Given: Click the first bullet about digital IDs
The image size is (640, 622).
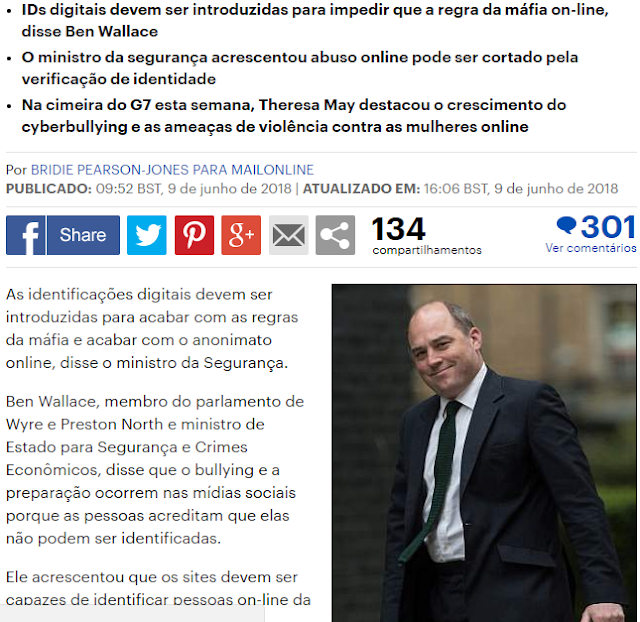Looking at the screenshot, I should coord(315,20).
